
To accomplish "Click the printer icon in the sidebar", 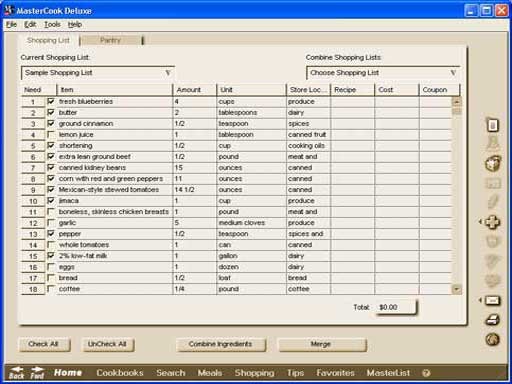I will pos(492,320).
